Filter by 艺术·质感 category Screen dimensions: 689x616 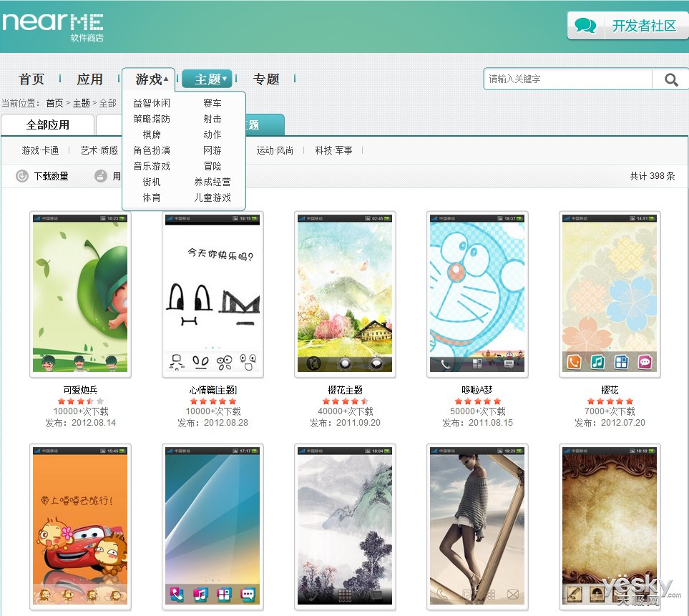pyautogui.click(x=99, y=151)
